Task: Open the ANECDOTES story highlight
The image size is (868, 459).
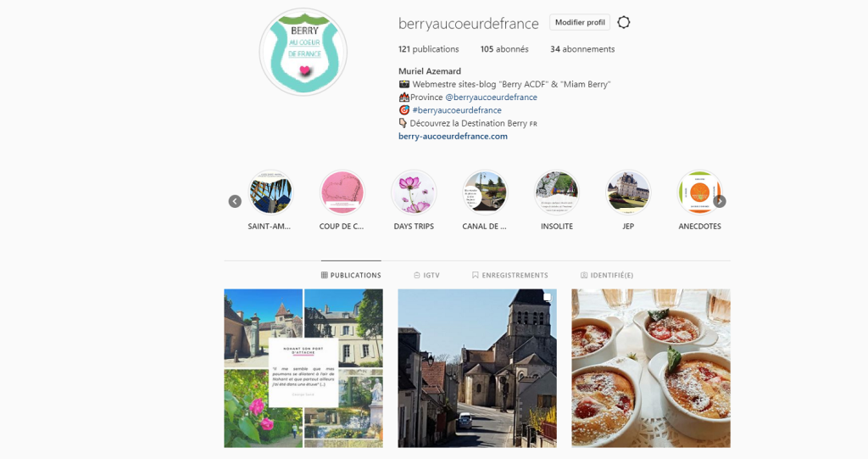Action: 699,193
